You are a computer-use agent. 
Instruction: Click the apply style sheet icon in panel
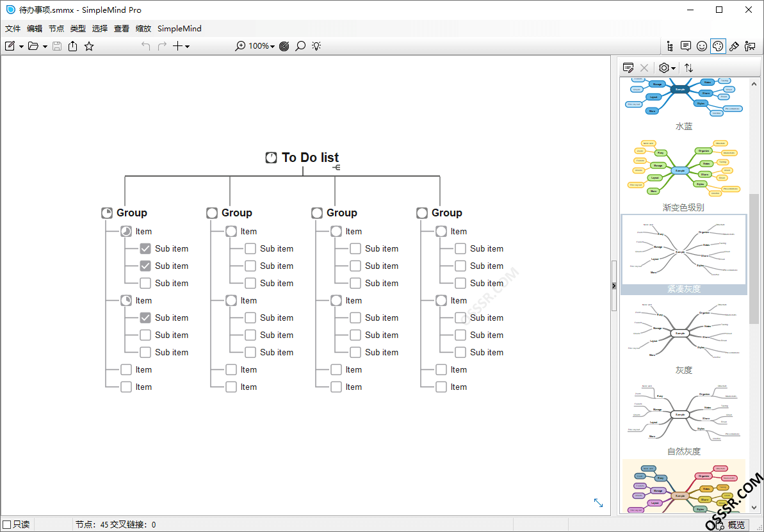(x=628, y=68)
